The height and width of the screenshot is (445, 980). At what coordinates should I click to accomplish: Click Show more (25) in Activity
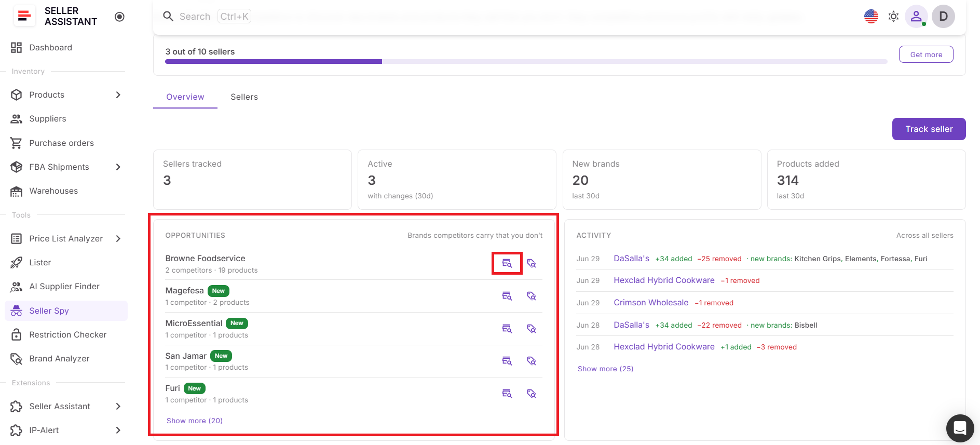coord(605,369)
